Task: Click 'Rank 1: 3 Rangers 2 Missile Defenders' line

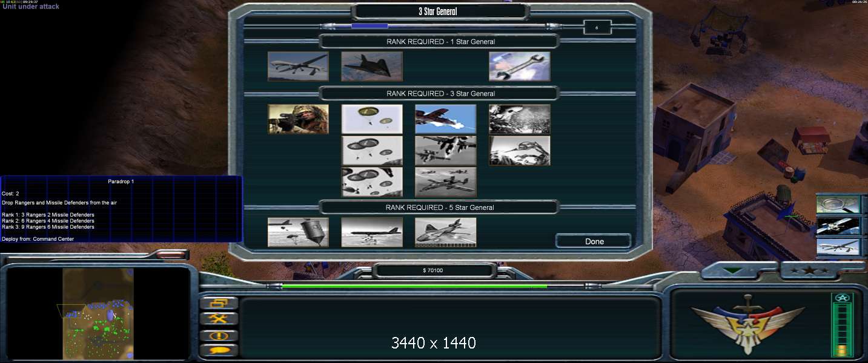Action: tap(48, 215)
